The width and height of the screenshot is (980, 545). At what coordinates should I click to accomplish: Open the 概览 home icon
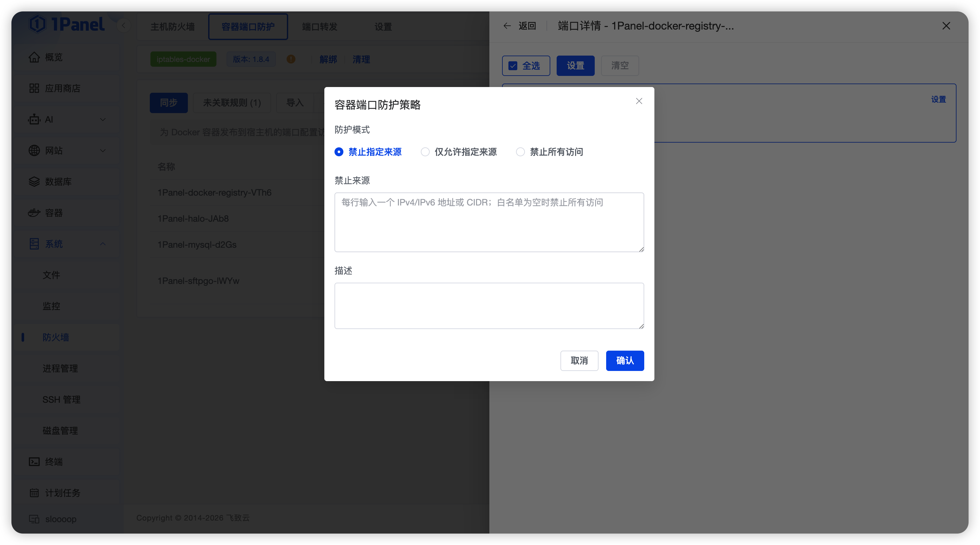click(x=34, y=57)
